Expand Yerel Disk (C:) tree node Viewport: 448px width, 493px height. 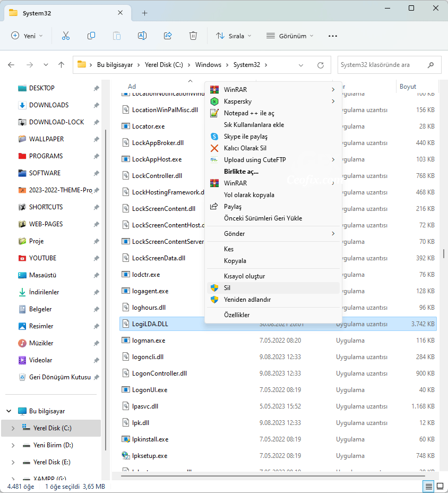pyautogui.click(x=13, y=428)
